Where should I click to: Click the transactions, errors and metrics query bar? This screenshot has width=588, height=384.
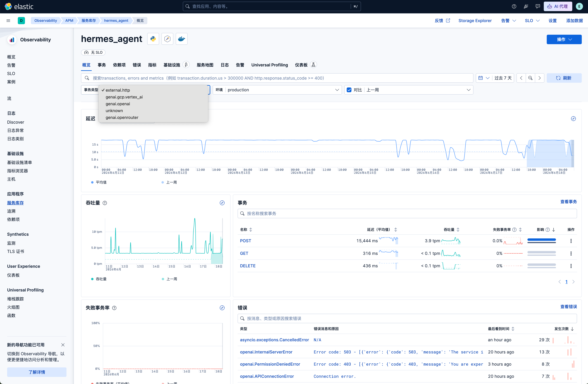[277, 78]
